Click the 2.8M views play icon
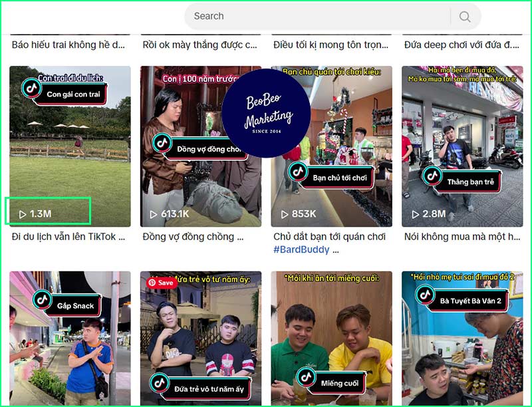This screenshot has width=532, height=407. (416, 214)
